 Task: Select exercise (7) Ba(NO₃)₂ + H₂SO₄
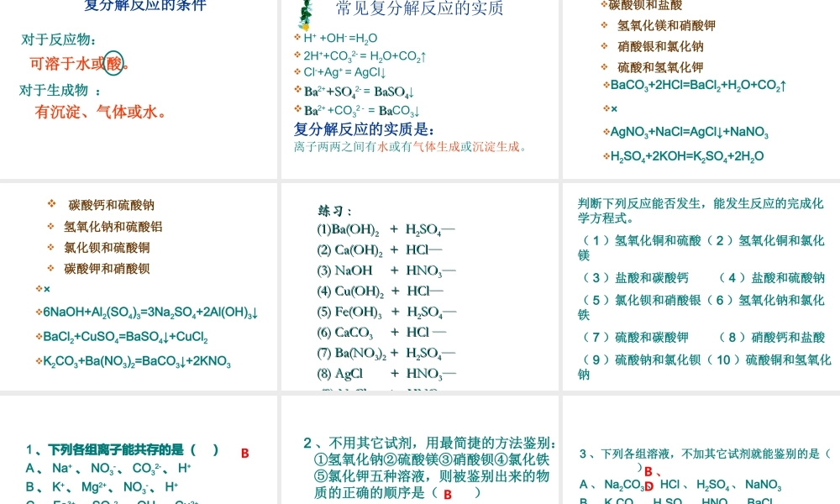pos(386,354)
